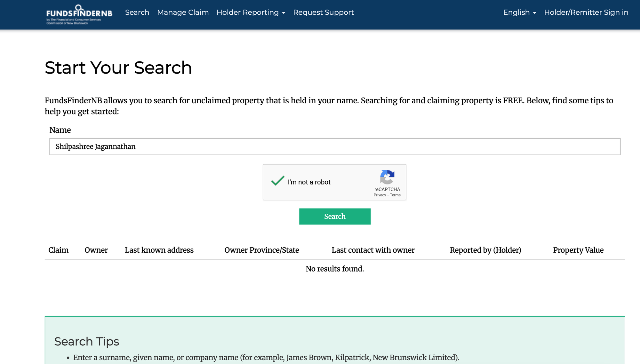Click Last known address column header
Screen dimensions: 640x364
(x=159, y=250)
